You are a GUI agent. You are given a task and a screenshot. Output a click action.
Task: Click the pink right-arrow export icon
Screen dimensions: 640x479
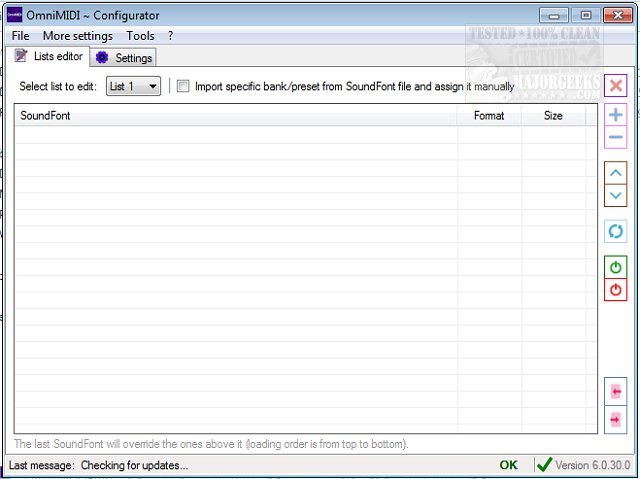616,419
